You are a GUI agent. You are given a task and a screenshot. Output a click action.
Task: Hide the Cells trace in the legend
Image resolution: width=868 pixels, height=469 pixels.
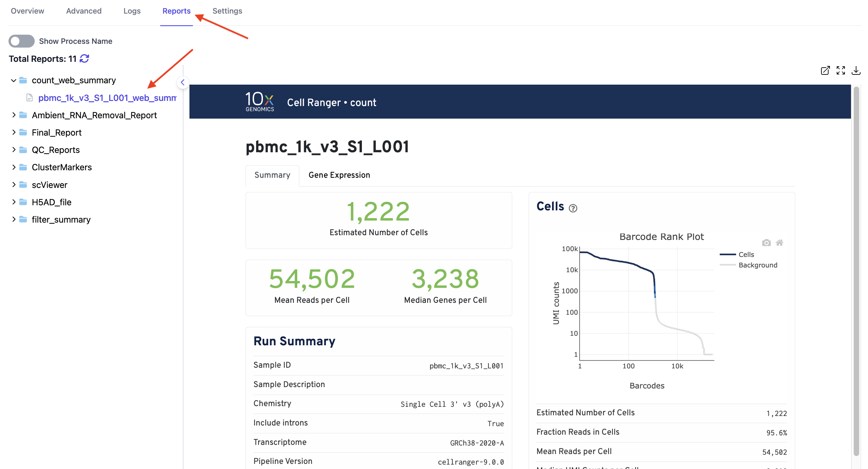tap(745, 254)
